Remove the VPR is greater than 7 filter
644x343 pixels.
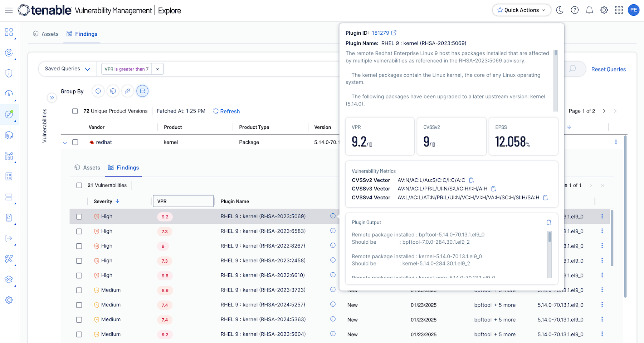[x=157, y=69]
